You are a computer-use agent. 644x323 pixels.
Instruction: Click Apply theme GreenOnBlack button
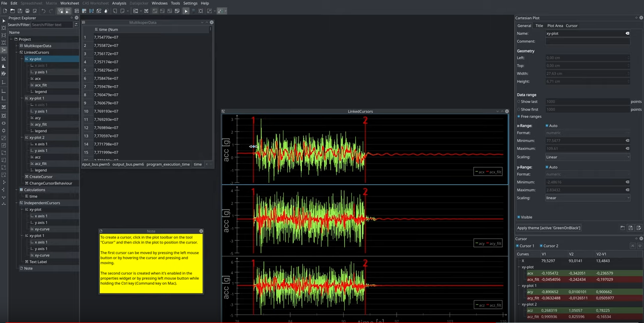point(549,228)
